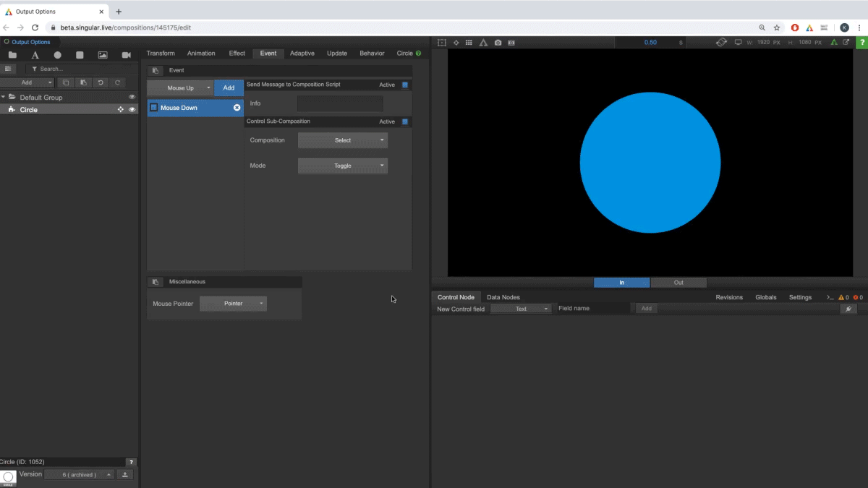Screen dimensions: 868x488
Task: Open the Version 6 archived dropdown
Action: click(x=79, y=475)
